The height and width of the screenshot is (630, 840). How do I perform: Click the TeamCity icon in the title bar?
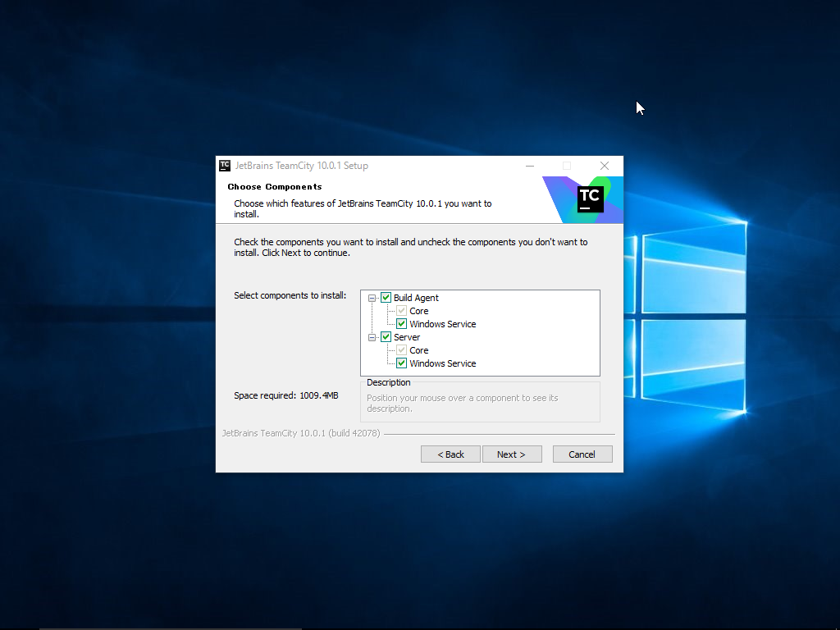[225, 166]
